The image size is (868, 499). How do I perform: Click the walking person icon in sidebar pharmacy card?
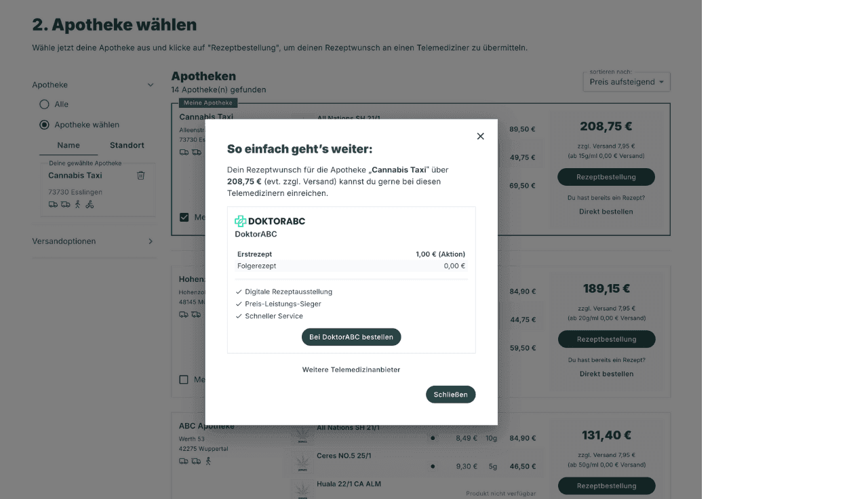pyautogui.click(x=77, y=204)
